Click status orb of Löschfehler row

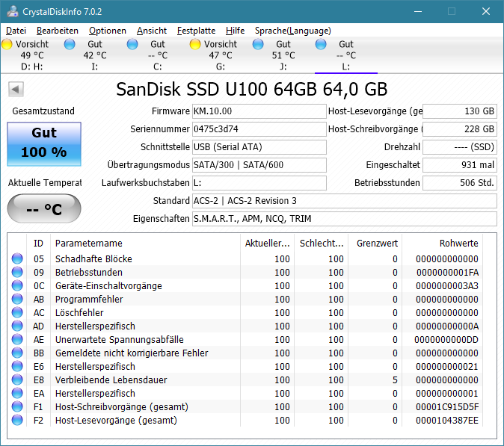coord(17,312)
